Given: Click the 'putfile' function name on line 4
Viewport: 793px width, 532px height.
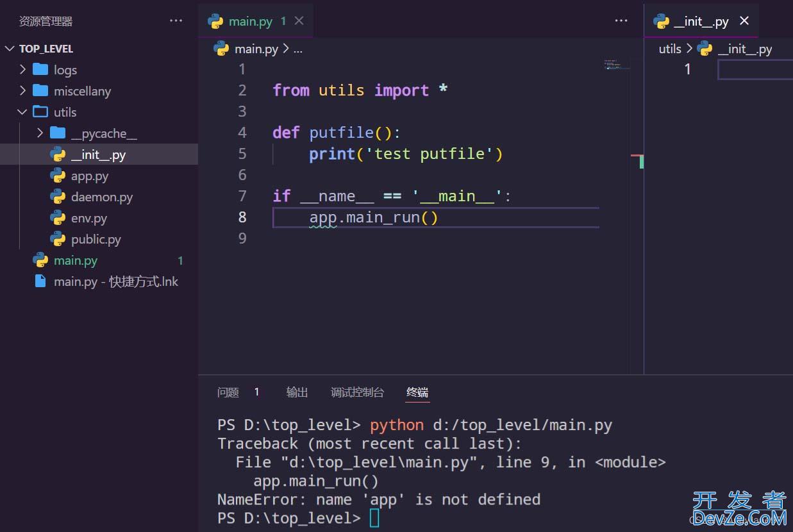Looking at the screenshot, I should 342,133.
